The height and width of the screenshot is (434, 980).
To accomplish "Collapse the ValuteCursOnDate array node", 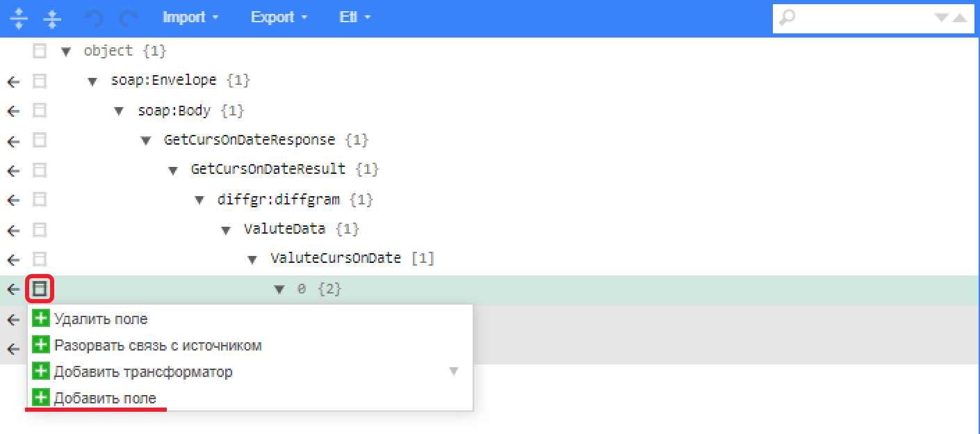I will (x=253, y=259).
